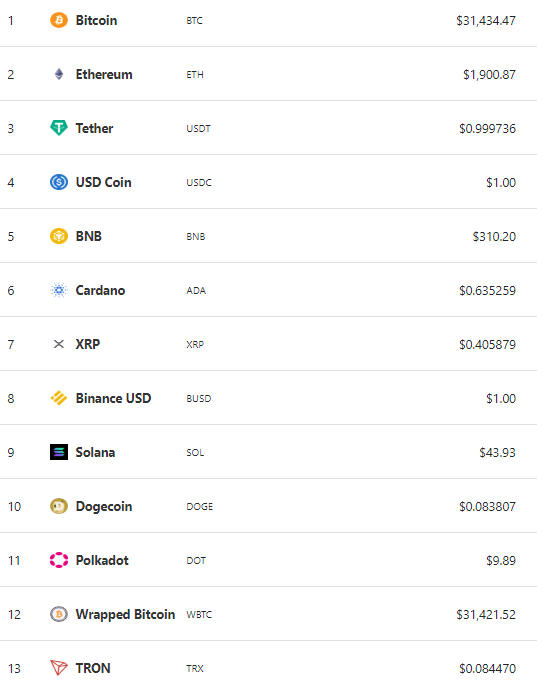Click the pink Polkadot logo icon
This screenshot has height=686, width=537.
59,560
